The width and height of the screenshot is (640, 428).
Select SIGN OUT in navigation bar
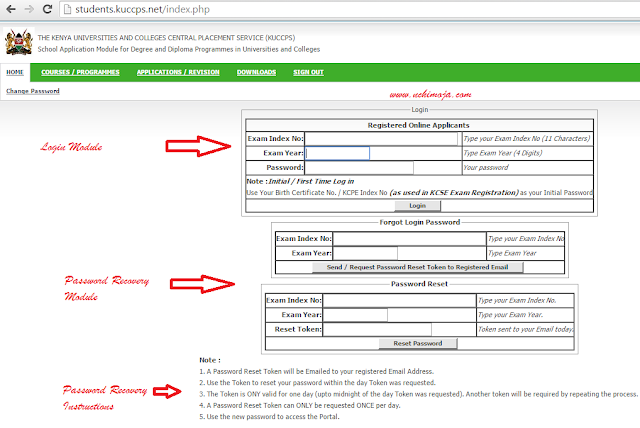click(x=308, y=72)
